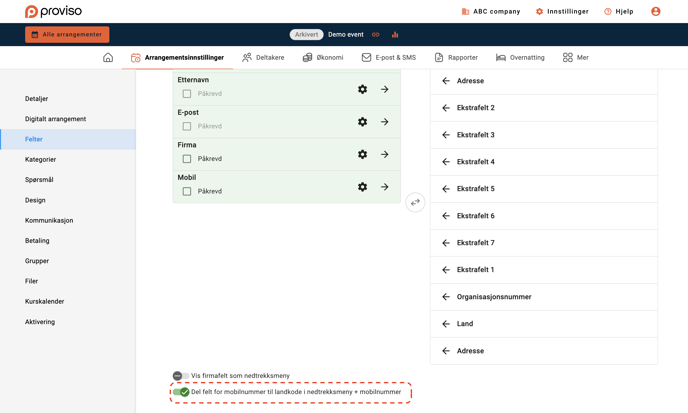Add Organisasjonsnummer field using left arrow

[x=446, y=297]
